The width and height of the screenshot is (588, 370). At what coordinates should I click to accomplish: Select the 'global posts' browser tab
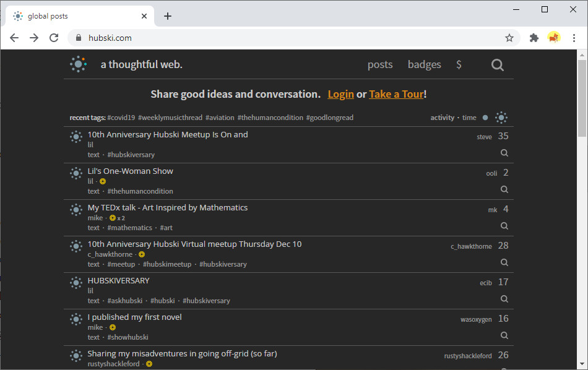click(x=79, y=16)
